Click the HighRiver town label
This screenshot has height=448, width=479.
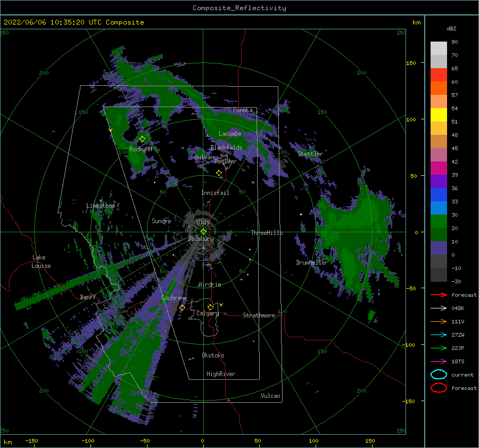coord(221,374)
